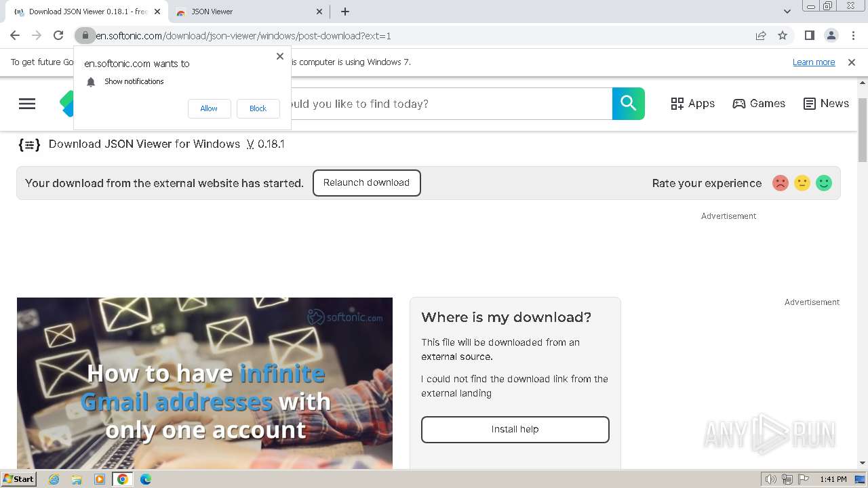Screen dimensions: 868x488
Task: Rate experience with yellow neutral face
Action: pyautogui.click(x=802, y=183)
